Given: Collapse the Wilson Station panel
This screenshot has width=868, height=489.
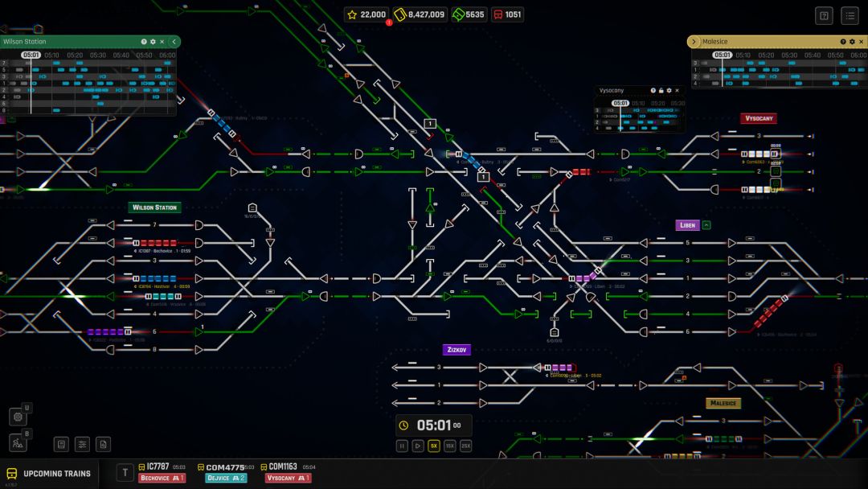Looking at the screenshot, I should [174, 42].
